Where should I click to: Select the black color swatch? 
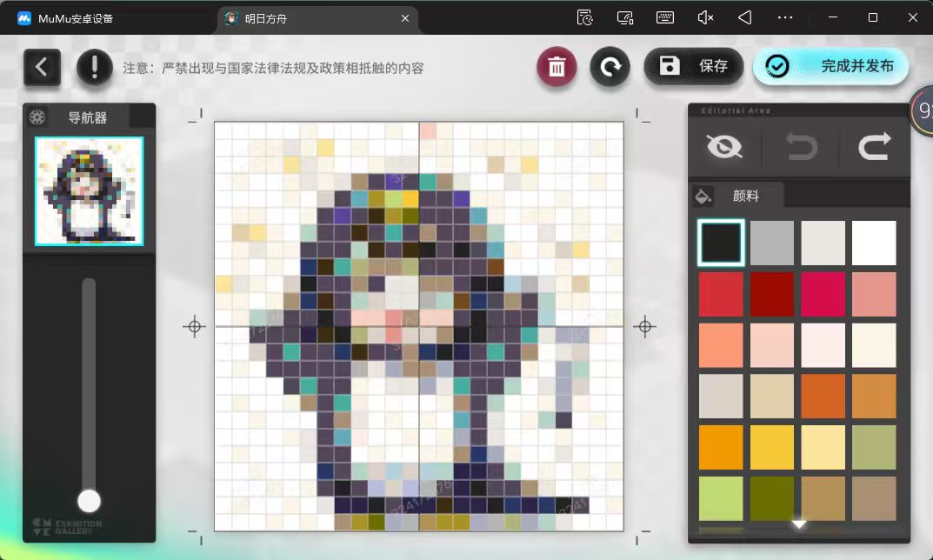pos(721,243)
